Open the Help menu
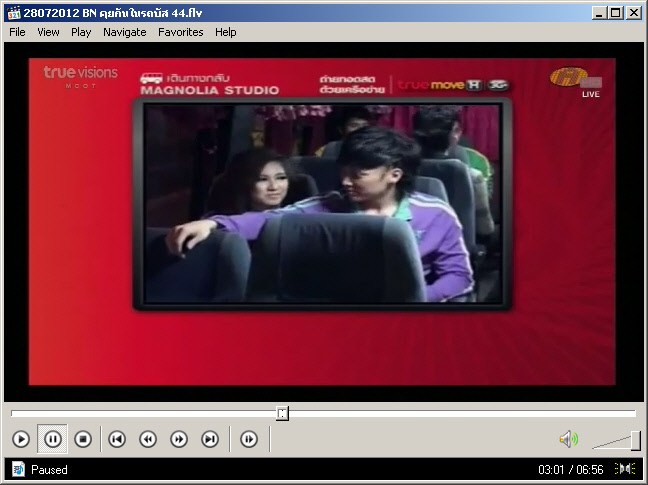648x485 pixels. 226,32
